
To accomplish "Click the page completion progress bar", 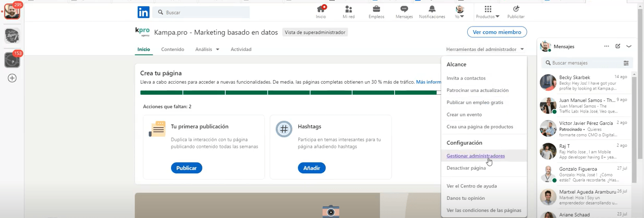I will 290,93.
